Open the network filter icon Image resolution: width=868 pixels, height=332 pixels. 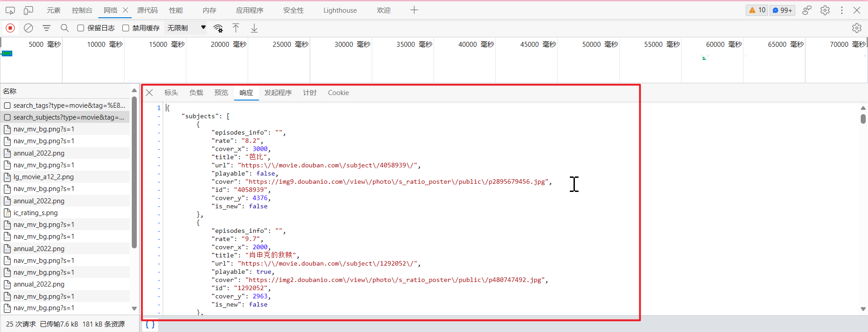pyautogui.click(x=46, y=28)
